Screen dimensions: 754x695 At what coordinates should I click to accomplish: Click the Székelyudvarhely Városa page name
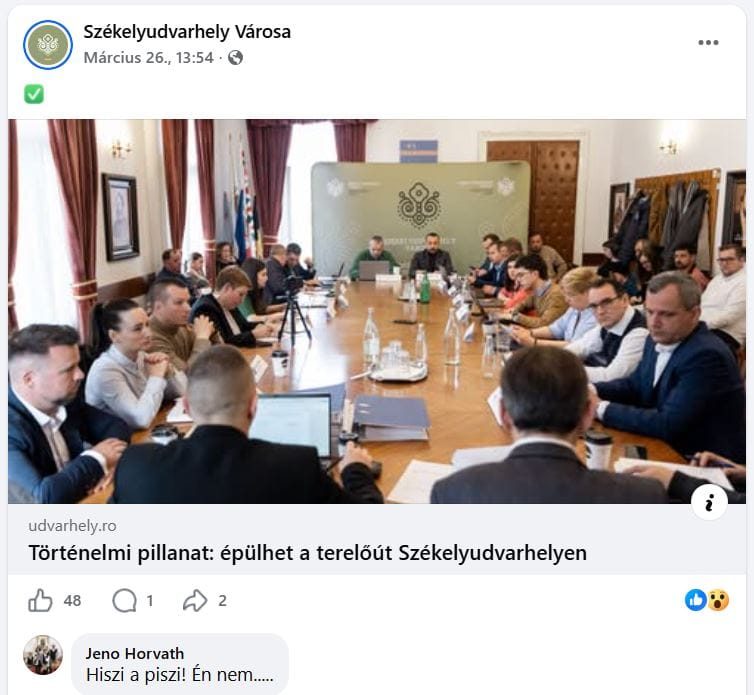pyautogui.click(x=187, y=32)
